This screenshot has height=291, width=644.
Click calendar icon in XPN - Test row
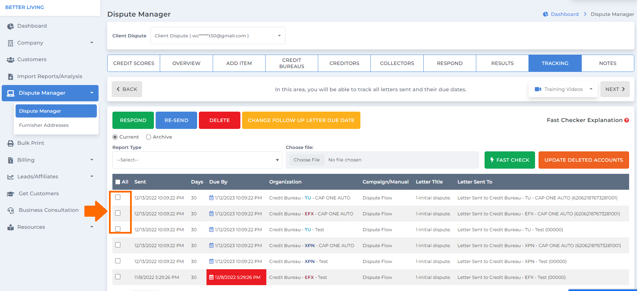[x=211, y=261]
